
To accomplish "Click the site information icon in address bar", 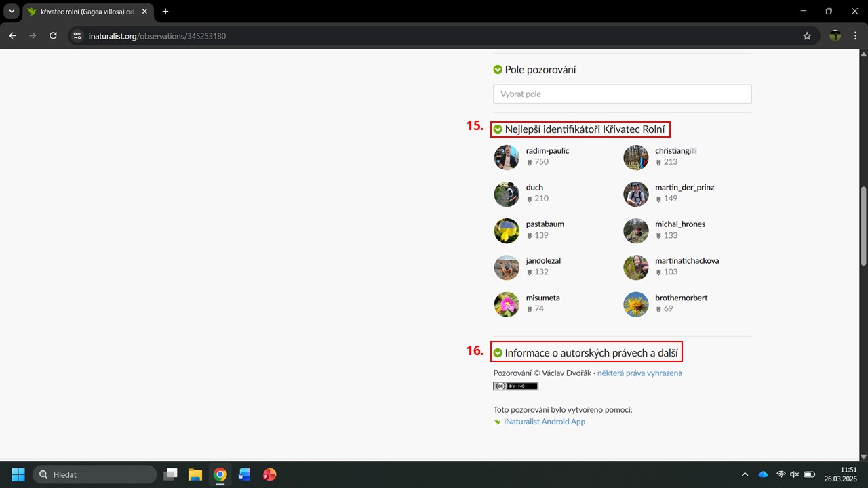I will [x=77, y=36].
